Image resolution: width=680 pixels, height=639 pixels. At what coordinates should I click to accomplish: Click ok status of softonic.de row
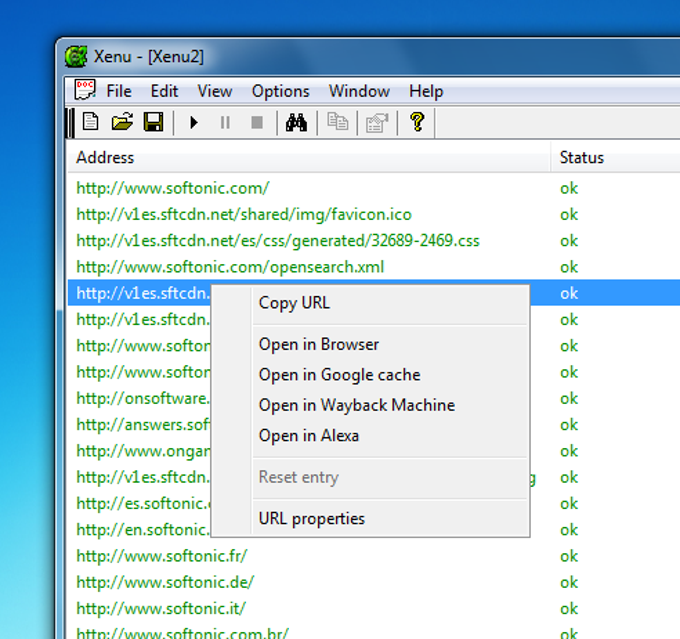[x=569, y=583]
